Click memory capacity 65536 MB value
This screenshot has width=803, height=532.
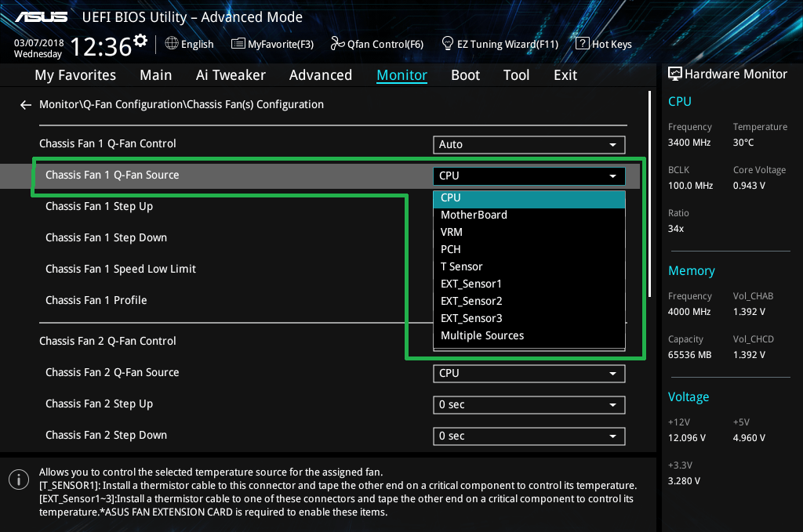(689, 355)
